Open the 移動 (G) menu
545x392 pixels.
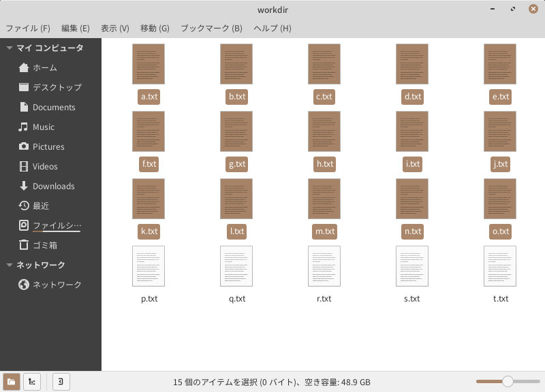pos(155,28)
